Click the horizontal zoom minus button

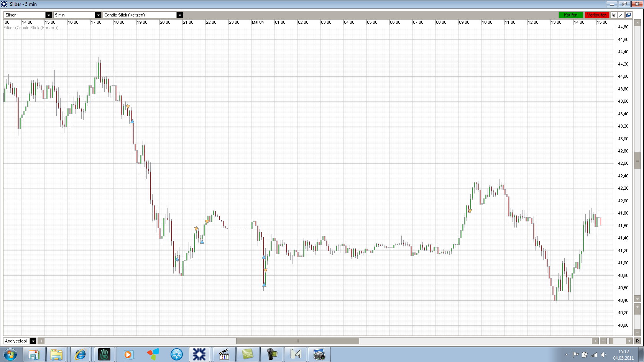(603, 341)
